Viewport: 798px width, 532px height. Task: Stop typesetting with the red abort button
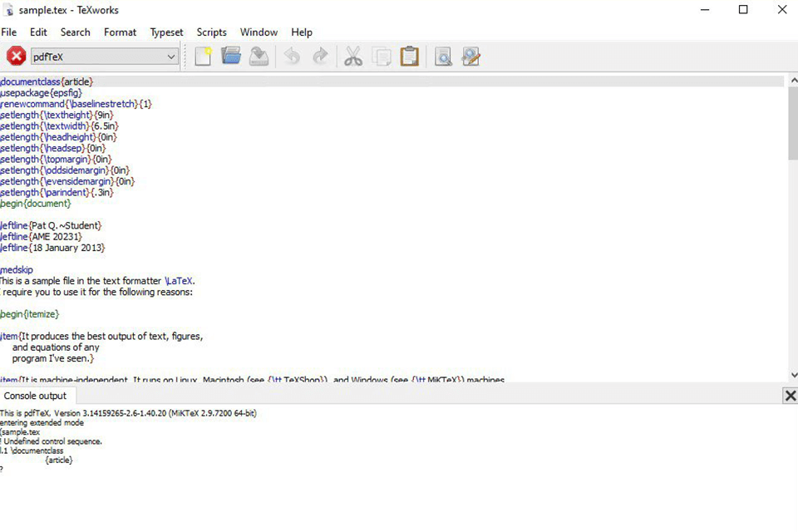[17, 56]
